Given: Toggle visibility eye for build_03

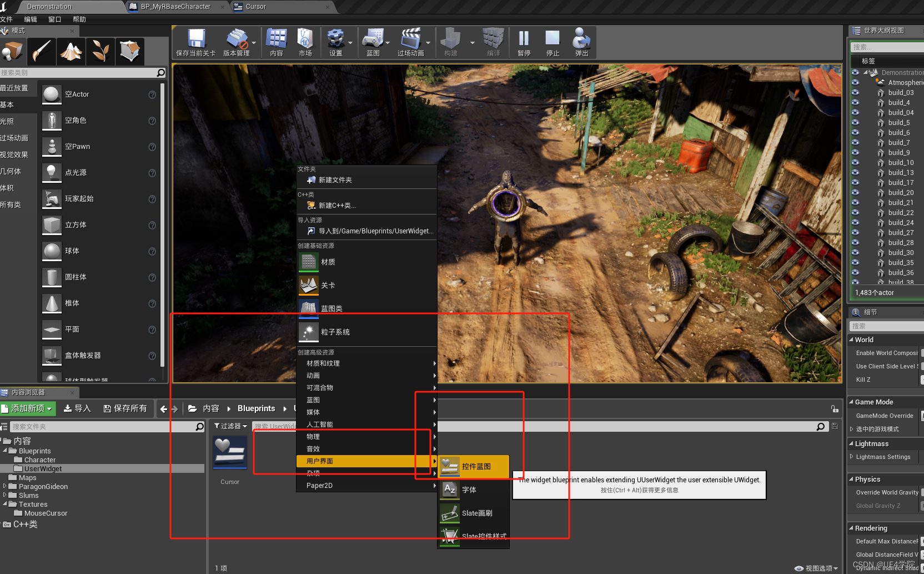Looking at the screenshot, I should coord(855,93).
